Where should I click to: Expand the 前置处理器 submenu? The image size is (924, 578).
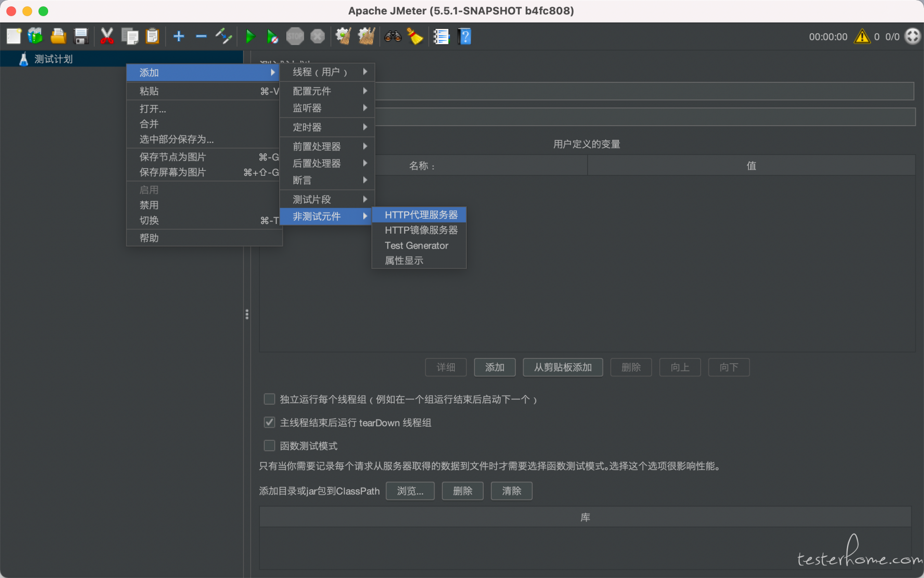pyautogui.click(x=326, y=146)
